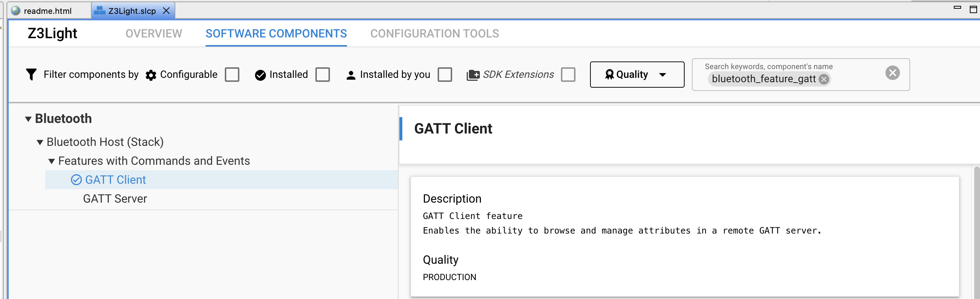Click the Quality ribbon badge icon
Screen dimensions: 980x299
609,75
